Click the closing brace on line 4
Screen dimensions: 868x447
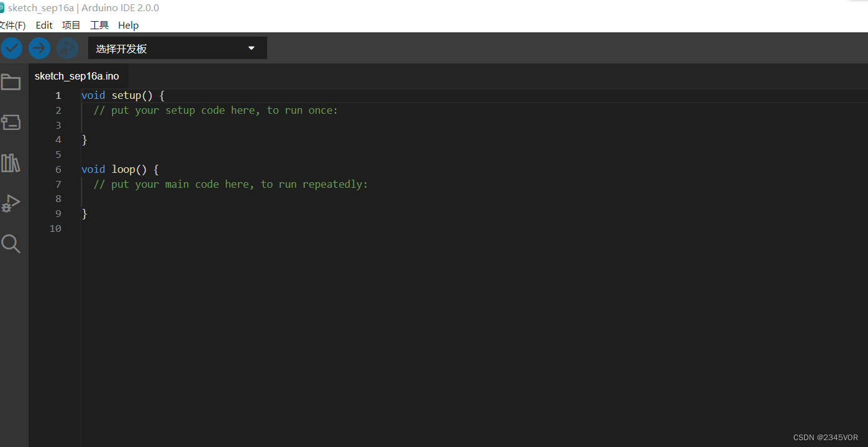pyautogui.click(x=85, y=140)
